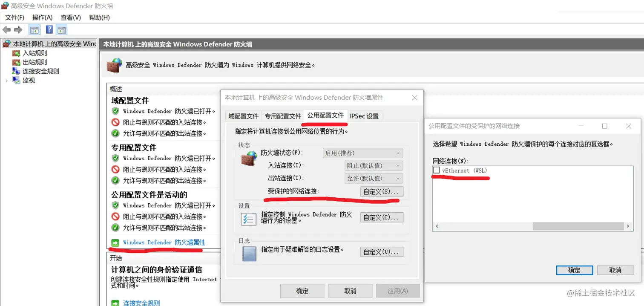Click the 监视 icon in the tree
644x306 pixels.
pyautogui.click(x=16, y=80)
